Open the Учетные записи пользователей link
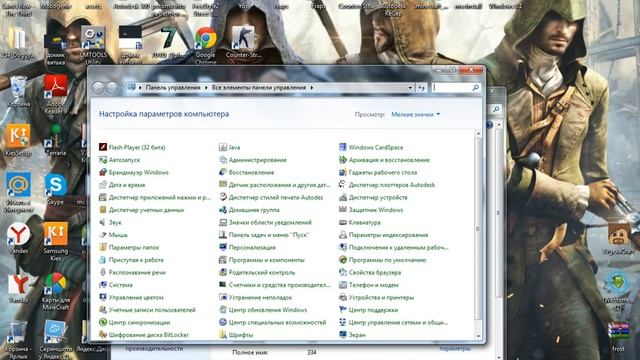Screen dimensions: 640x360 pyautogui.click(x=152, y=310)
